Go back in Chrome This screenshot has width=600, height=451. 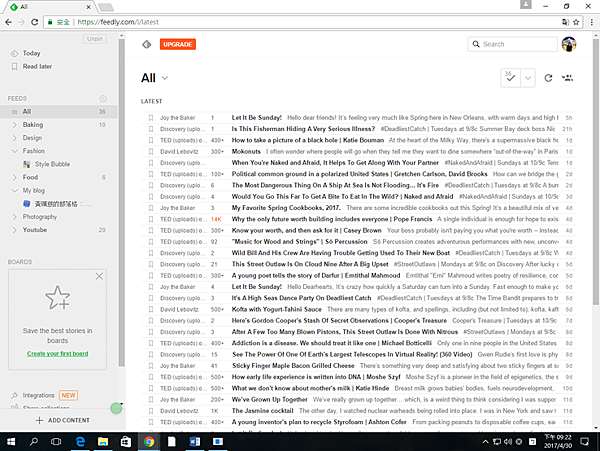coord(8,22)
